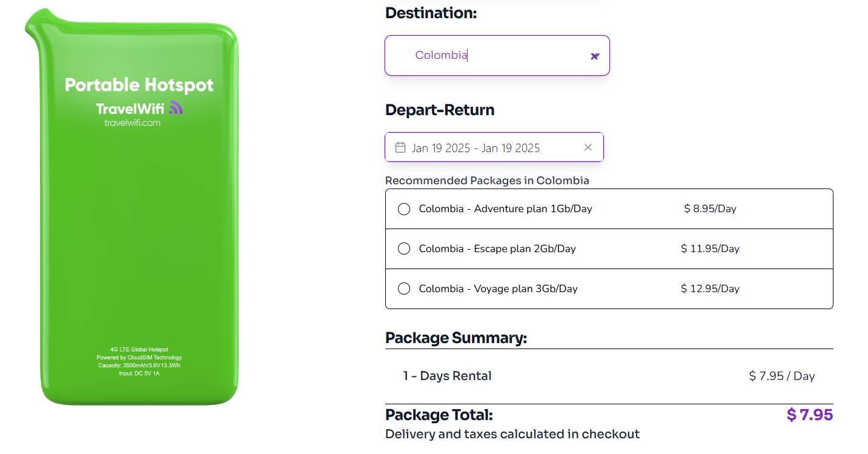Click the purple wifi icon in TravelWifi logo
Viewport: 868px width, 454px height.
click(x=174, y=107)
